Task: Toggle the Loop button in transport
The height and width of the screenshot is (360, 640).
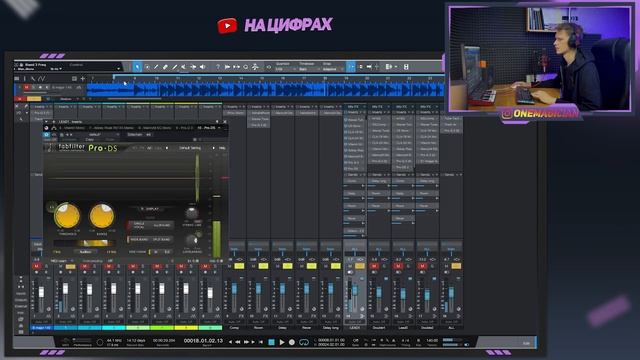Action: (x=304, y=342)
